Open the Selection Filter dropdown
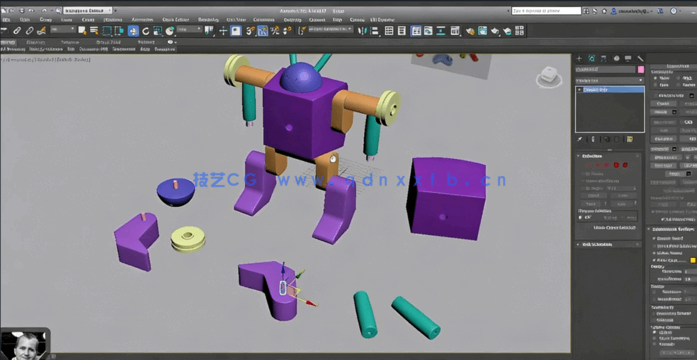The image size is (697, 360). [x=63, y=29]
